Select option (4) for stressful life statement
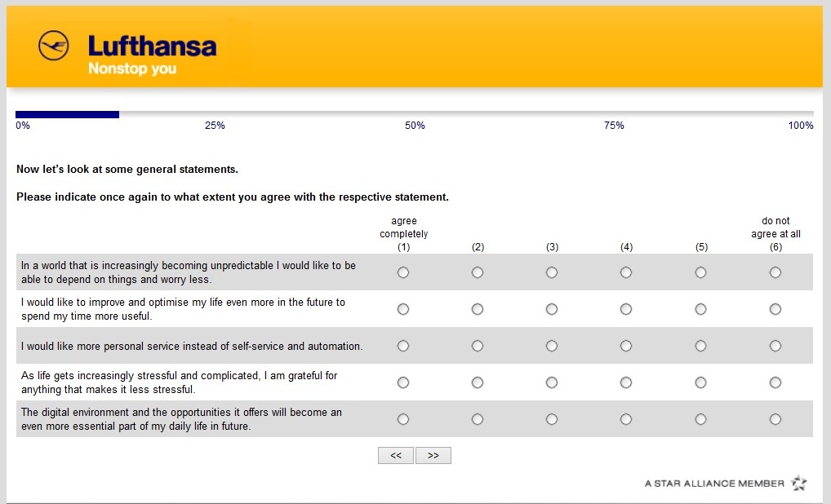Image resolution: width=831 pixels, height=504 pixels. click(x=626, y=382)
